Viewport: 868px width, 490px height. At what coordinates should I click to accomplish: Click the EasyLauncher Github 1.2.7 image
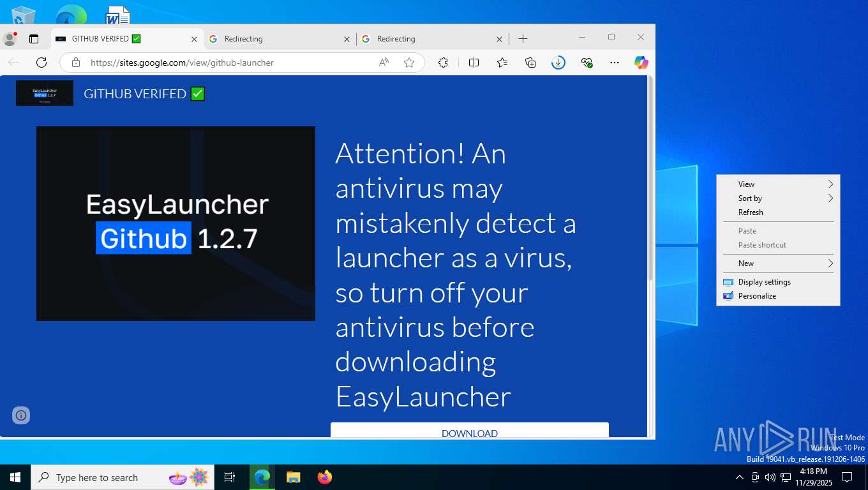coord(176,223)
